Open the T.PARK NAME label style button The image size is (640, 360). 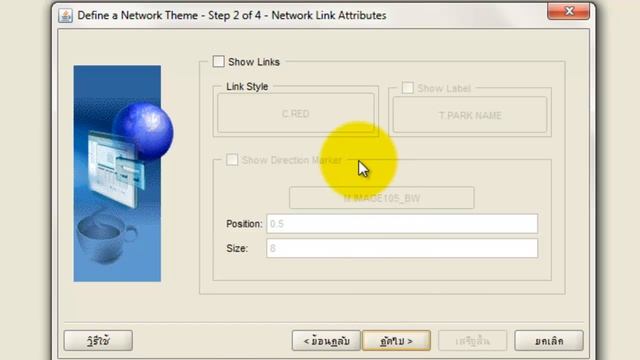[x=470, y=115]
